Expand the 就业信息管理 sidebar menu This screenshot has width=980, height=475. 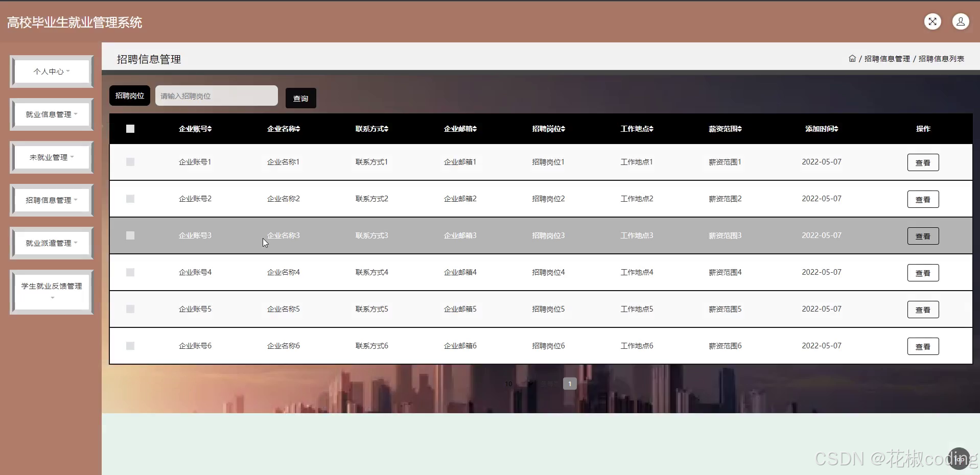[52, 114]
